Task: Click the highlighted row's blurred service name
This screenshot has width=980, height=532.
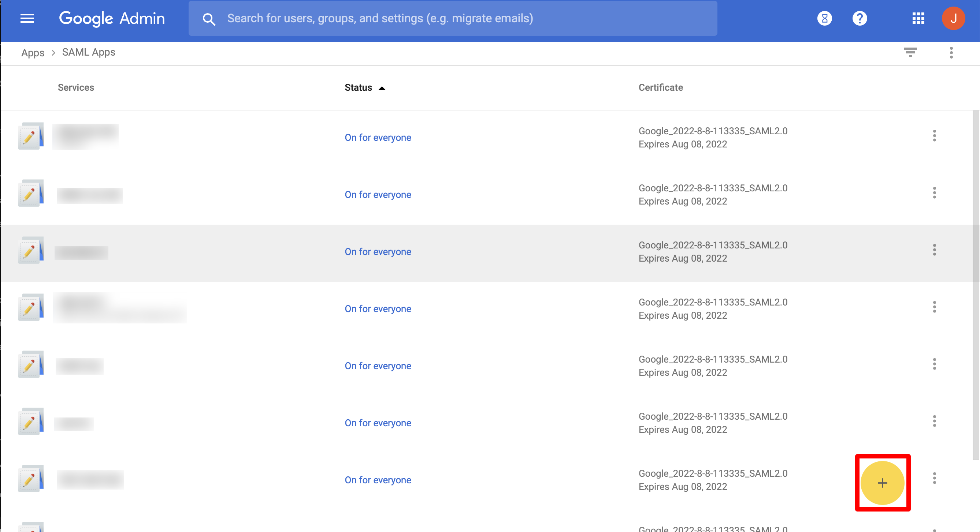Action: (81, 252)
